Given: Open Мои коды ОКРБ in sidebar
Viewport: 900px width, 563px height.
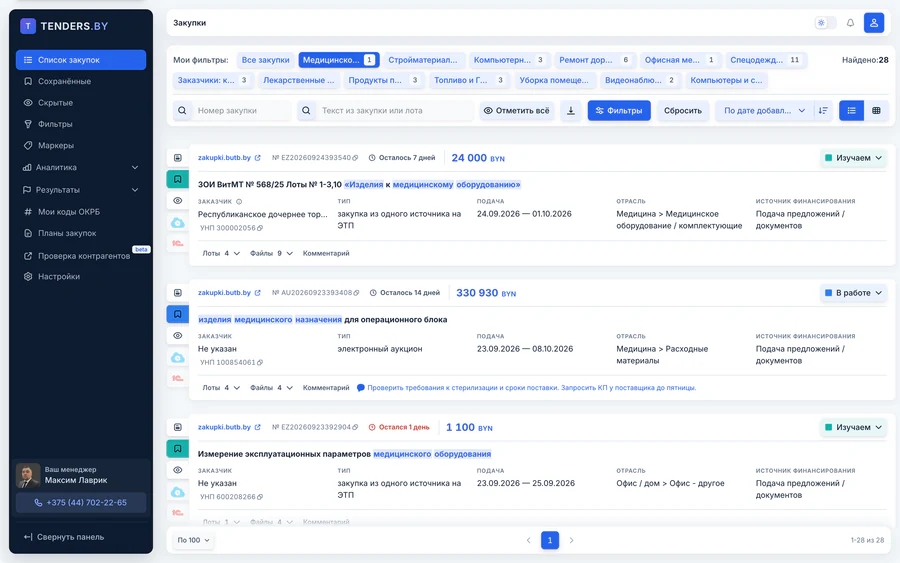Looking at the screenshot, I should click(x=81, y=212).
